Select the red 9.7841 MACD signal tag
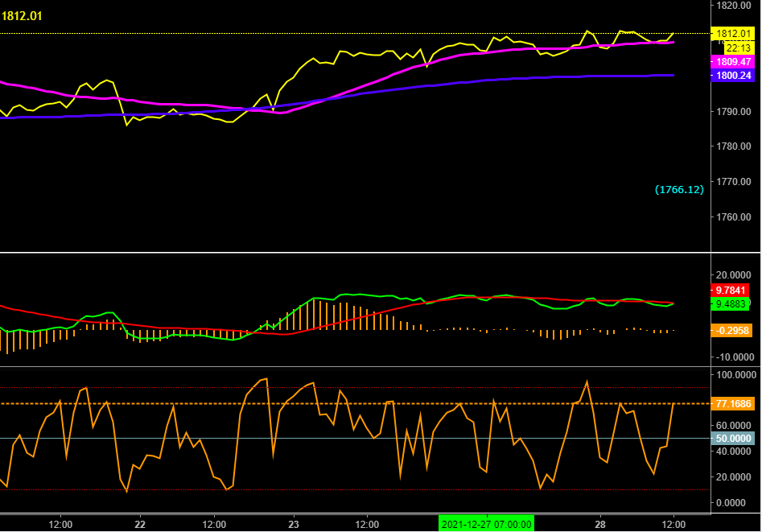This screenshot has height=532, width=762. click(730, 291)
